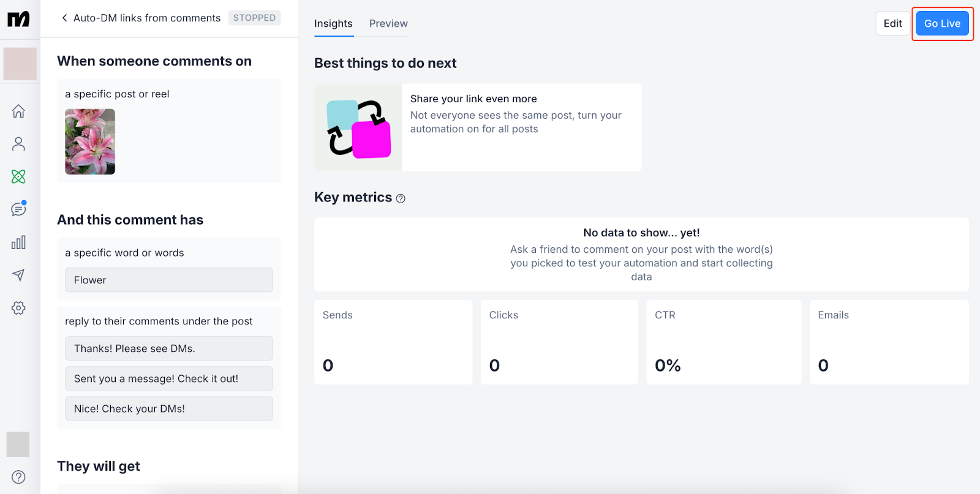Select the Insights tab
The width and height of the screenshot is (980, 494).
pos(333,23)
